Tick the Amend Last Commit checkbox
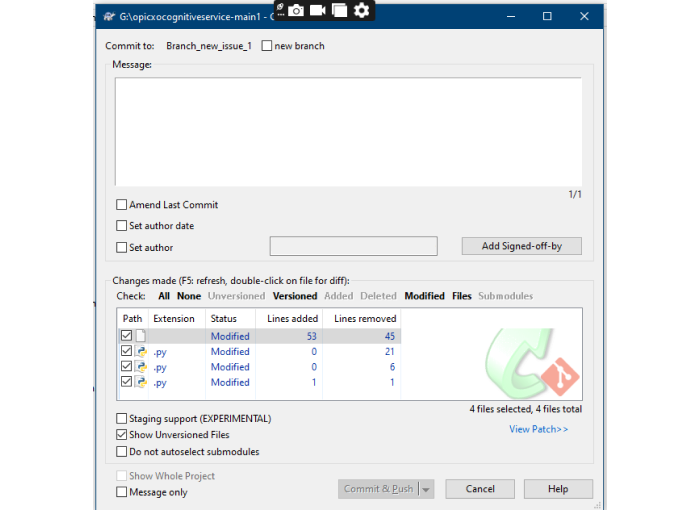 [x=121, y=205]
